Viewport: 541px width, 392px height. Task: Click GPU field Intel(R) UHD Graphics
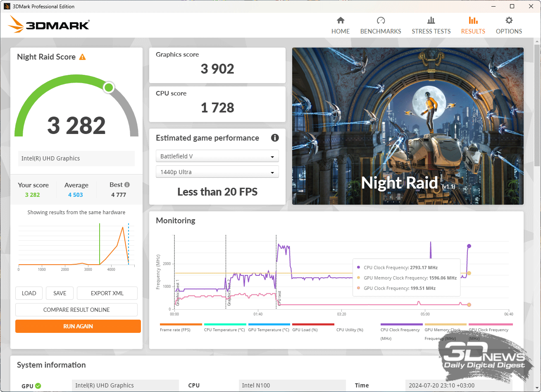click(x=125, y=385)
